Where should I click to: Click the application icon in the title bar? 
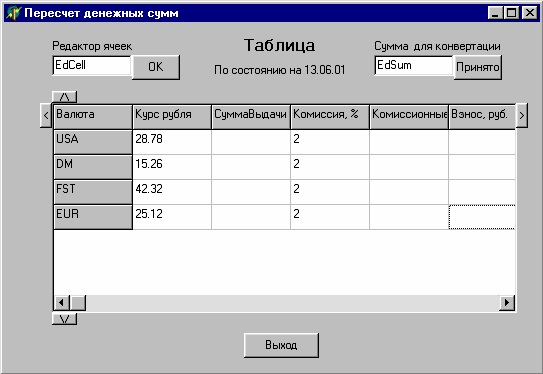13,13
